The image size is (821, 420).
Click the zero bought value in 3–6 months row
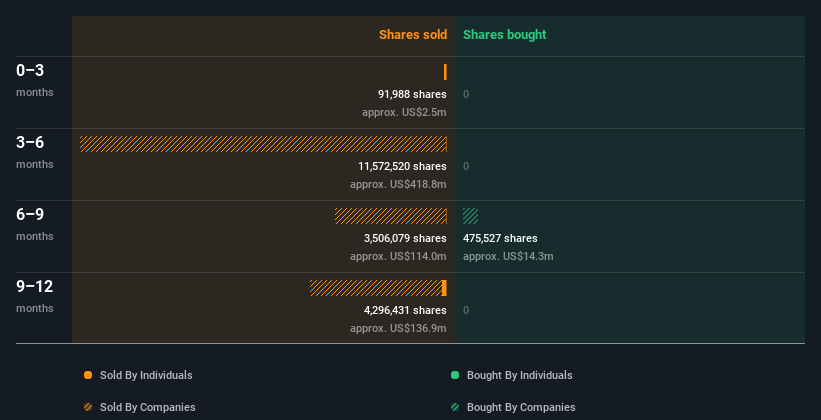tap(466, 167)
